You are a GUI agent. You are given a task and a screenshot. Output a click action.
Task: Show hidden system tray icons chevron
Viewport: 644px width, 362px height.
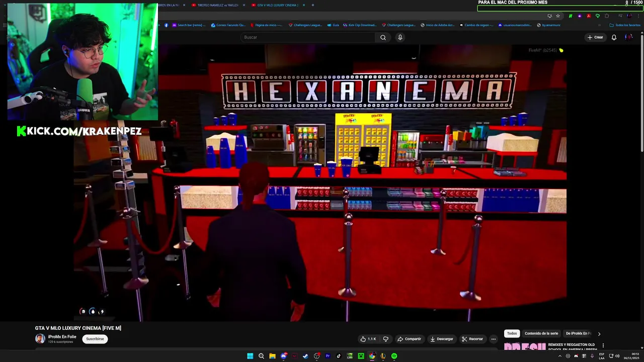tap(560, 356)
